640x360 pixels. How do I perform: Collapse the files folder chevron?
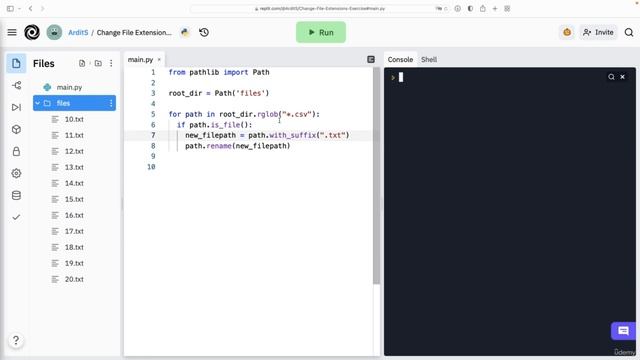point(38,103)
